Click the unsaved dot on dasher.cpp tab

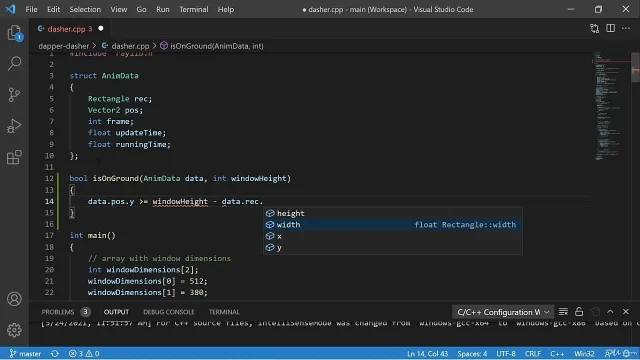point(101,29)
